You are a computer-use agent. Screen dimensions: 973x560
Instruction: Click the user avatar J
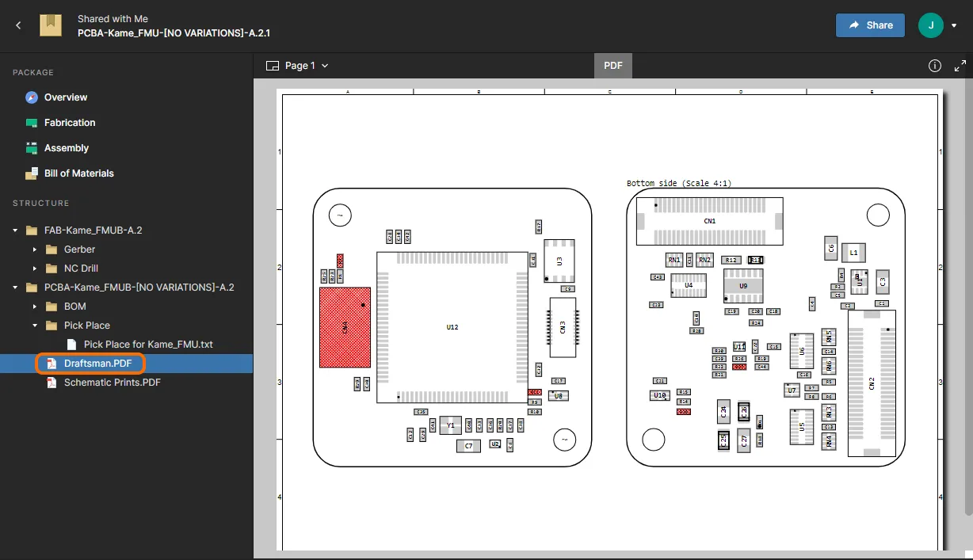930,25
